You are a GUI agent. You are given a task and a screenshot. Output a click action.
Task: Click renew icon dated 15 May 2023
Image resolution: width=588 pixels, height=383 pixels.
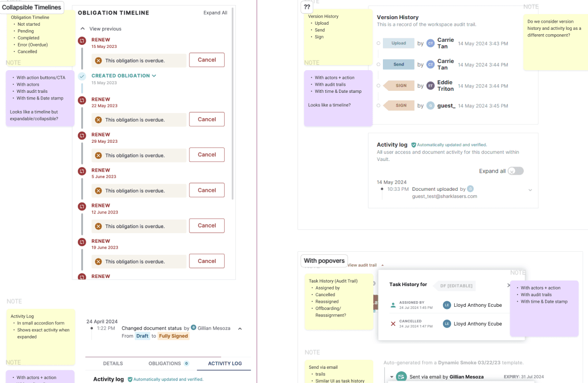82,40
